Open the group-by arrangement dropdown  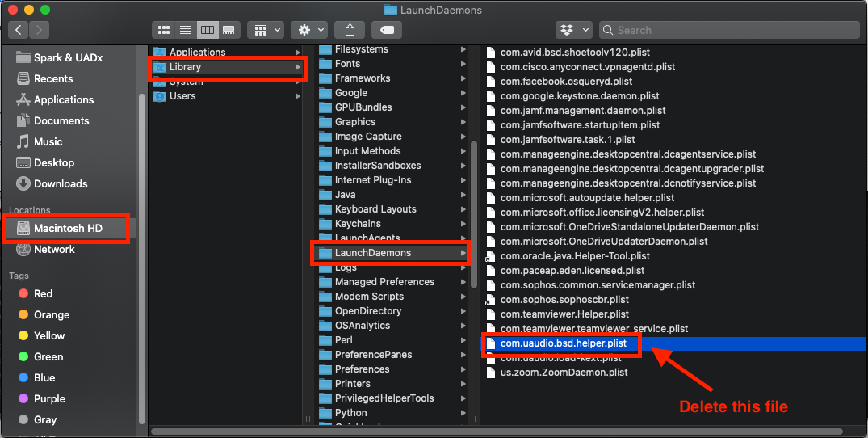tap(266, 30)
